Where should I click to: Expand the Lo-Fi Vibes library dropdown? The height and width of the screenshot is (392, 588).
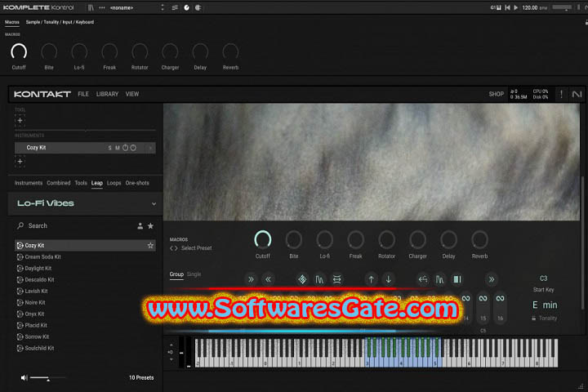pyautogui.click(x=154, y=203)
